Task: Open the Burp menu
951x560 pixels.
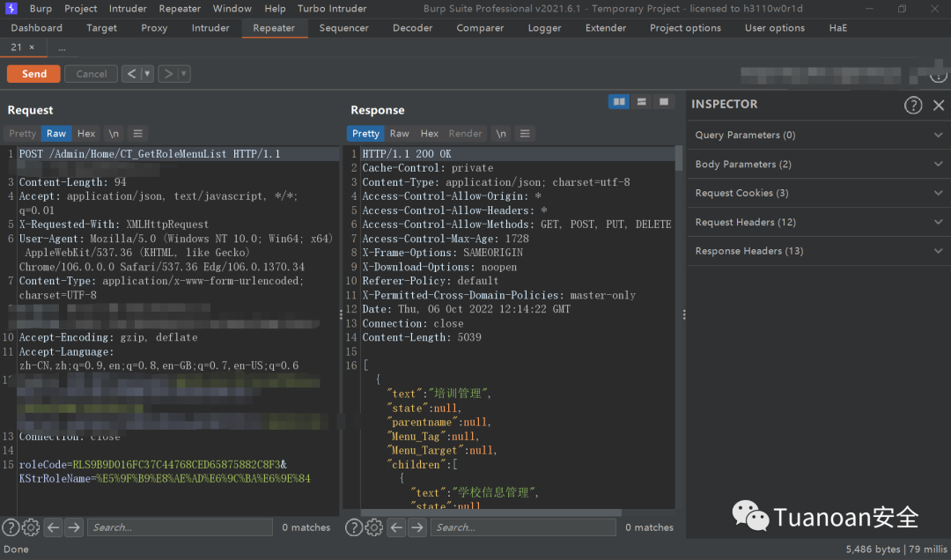Action: [x=41, y=9]
